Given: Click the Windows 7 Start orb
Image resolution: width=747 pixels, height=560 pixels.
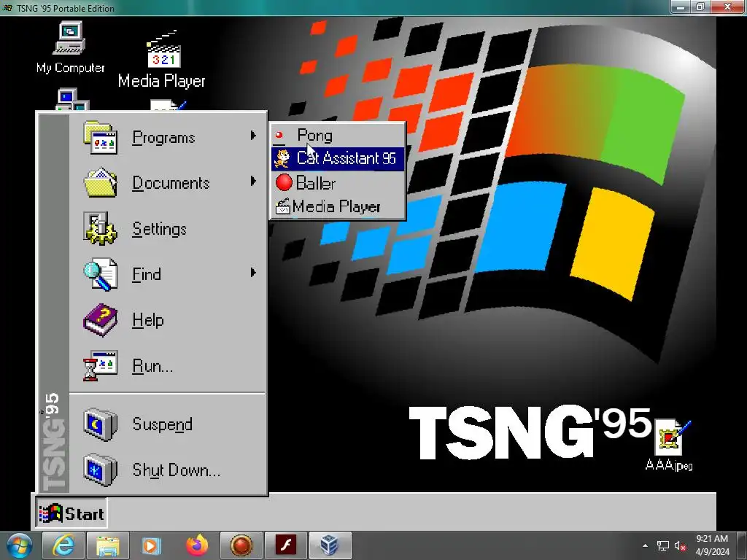Looking at the screenshot, I should pos(19,545).
